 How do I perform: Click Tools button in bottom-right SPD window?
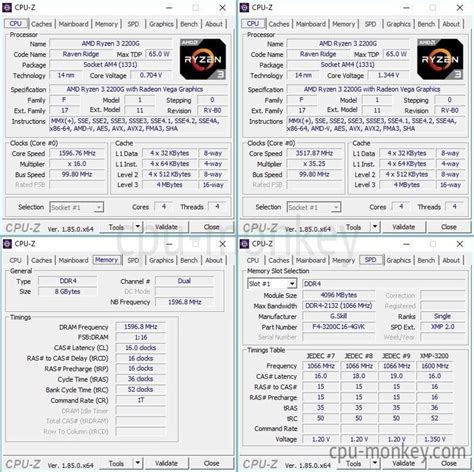354,463
